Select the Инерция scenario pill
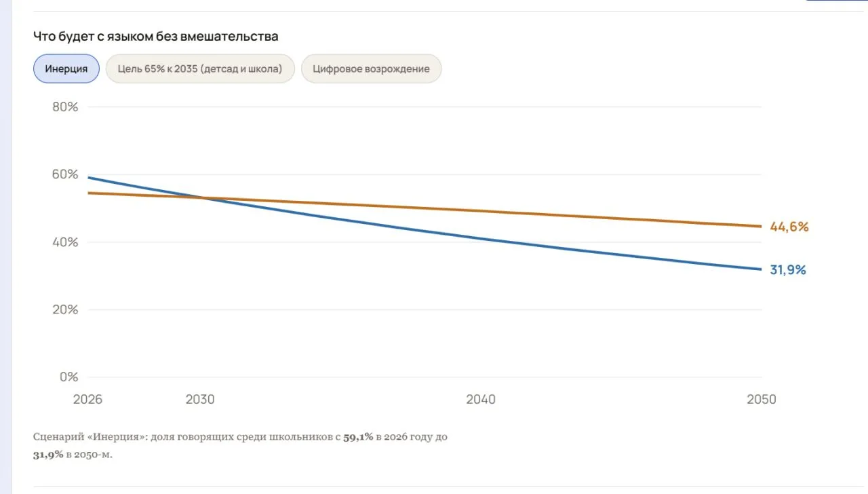Image resolution: width=868 pixels, height=494 pixels. point(66,69)
